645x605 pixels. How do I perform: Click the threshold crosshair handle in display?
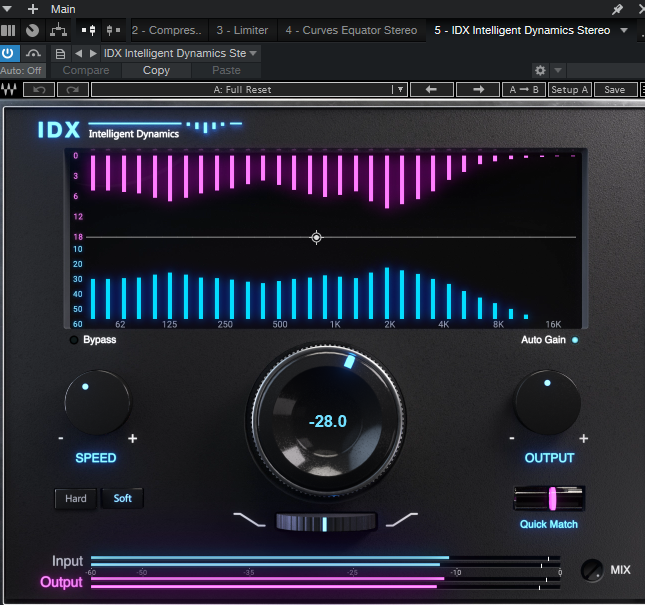pos(316,237)
